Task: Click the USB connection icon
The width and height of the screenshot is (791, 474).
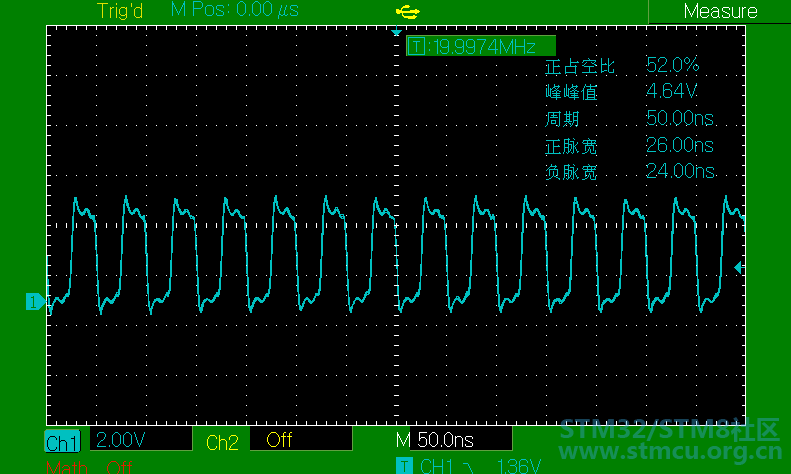Action: 408,12
